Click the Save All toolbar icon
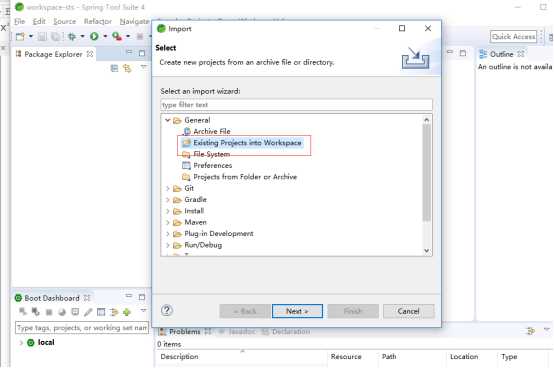The height and width of the screenshot is (368, 554). [x=55, y=36]
